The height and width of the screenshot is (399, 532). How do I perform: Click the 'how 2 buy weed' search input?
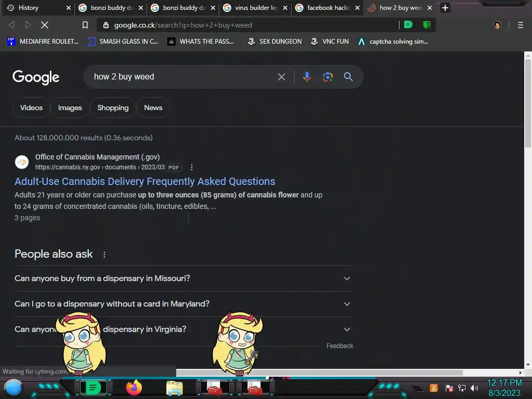click(x=183, y=77)
